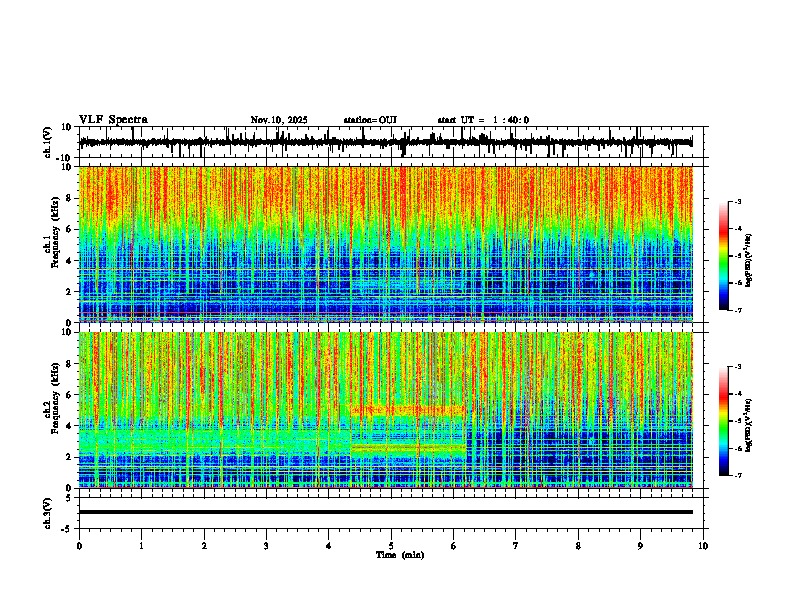Screen dimensions: 792x612
Task: Click the ch.3 flat black voltage trace
Action: click(386, 512)
